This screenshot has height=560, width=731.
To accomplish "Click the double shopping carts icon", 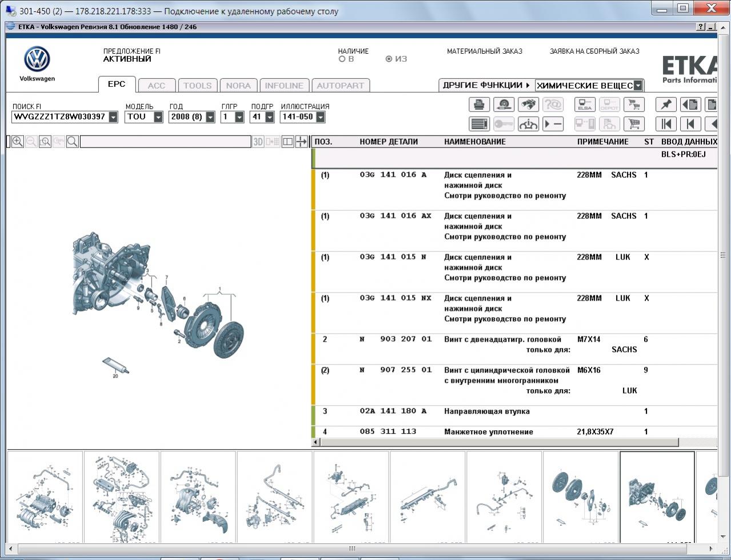I will pos(634,105).
